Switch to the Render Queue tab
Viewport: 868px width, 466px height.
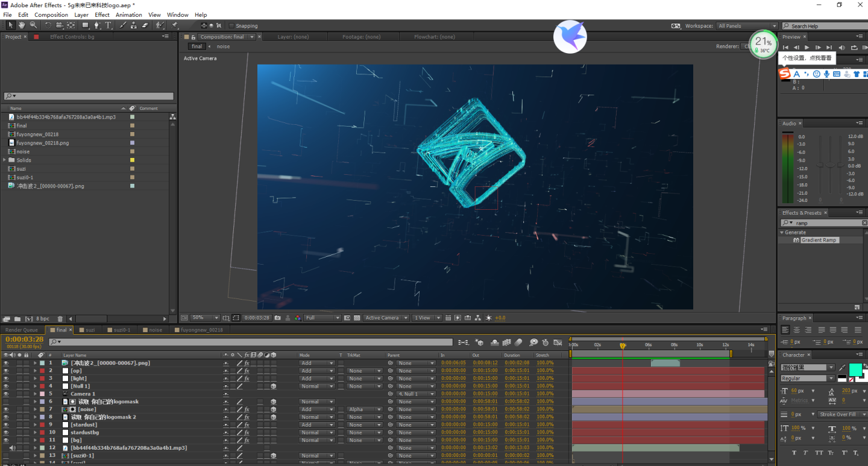21,330
